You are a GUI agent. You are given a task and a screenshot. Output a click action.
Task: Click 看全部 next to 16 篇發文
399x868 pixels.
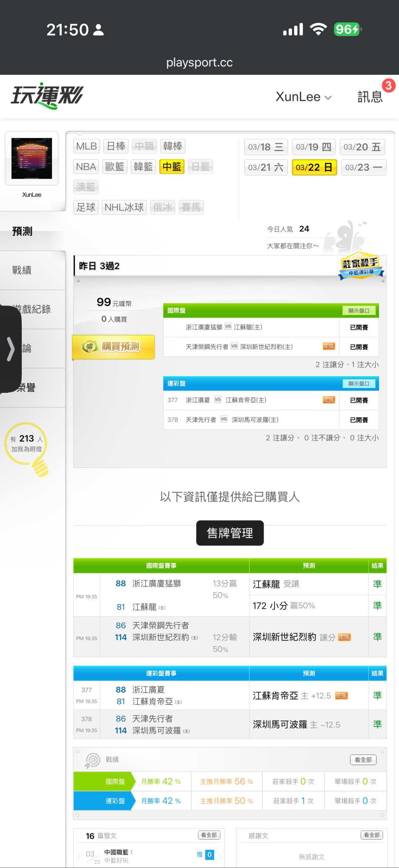tap(209, 835)
